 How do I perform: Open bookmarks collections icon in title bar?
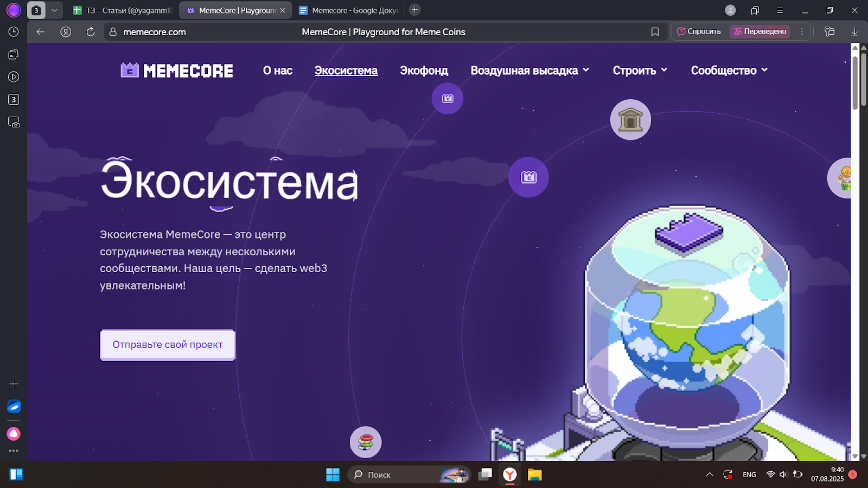pos(755,10)
